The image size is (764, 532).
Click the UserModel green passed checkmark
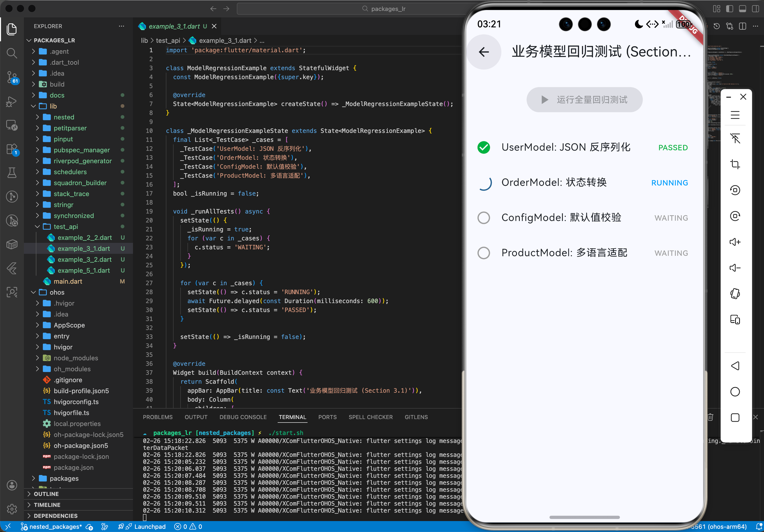(484, 147)
